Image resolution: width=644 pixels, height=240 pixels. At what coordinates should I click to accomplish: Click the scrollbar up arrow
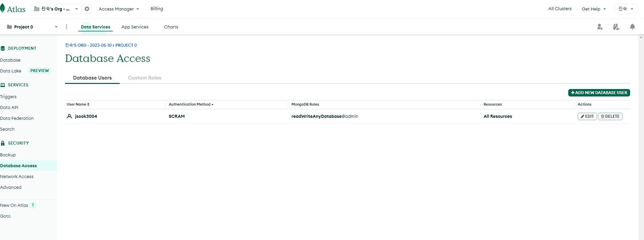pos(641,37)
